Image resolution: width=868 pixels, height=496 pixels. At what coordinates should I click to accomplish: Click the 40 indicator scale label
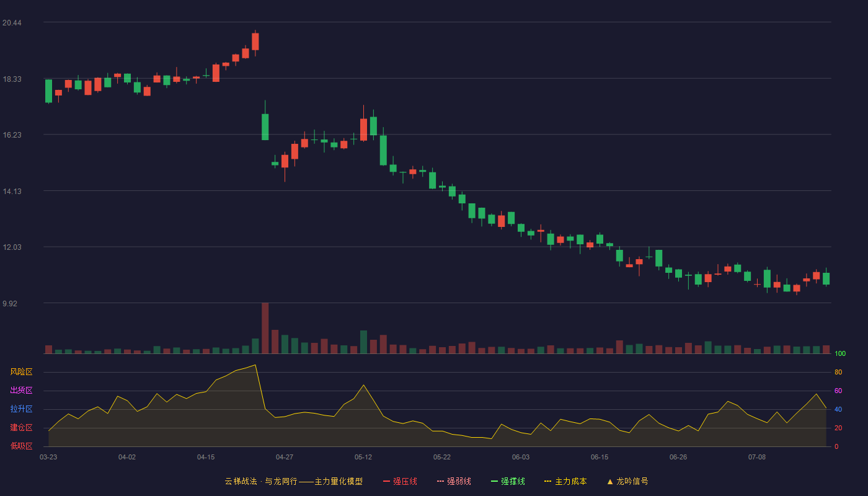pyautogui.click(x=838, y=409)
